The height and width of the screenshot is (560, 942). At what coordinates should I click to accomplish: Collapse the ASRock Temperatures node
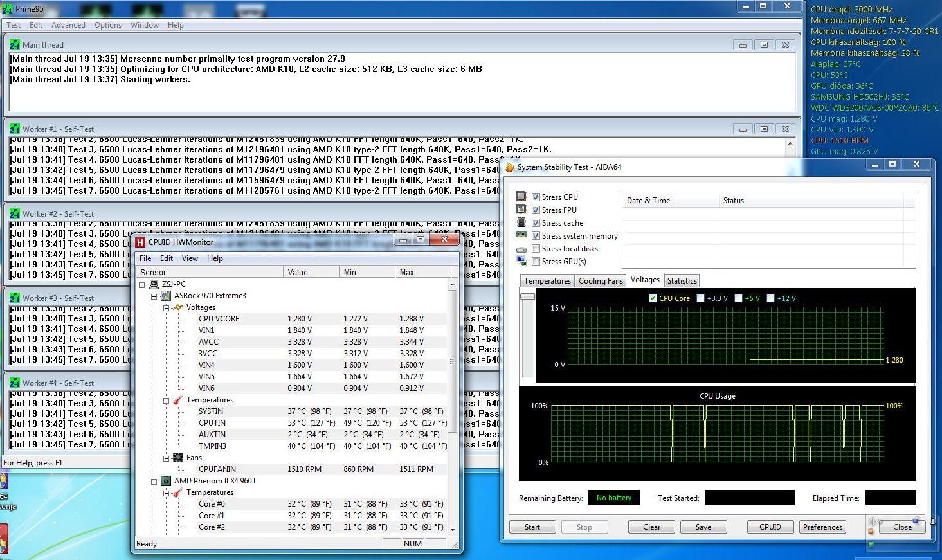pos(165,400)
